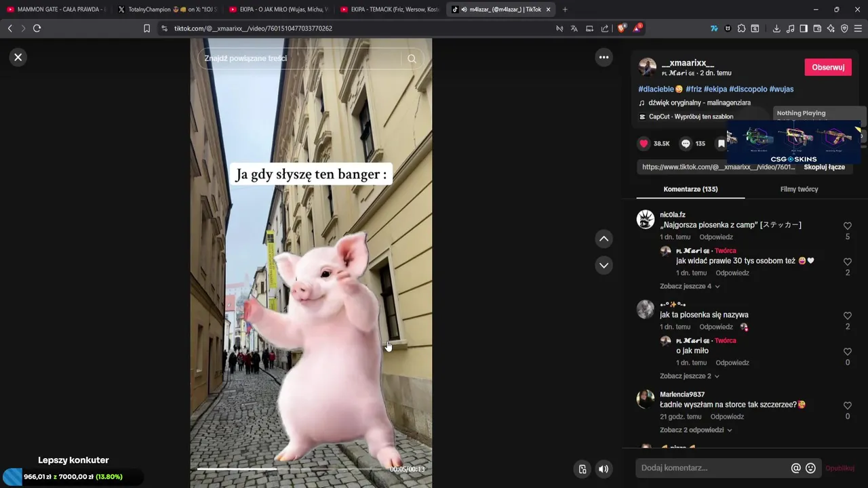Expand Zobacz 2 odpowiedzi replies
The height and width of the screenshot is (488, 868).
pos(696,430)
